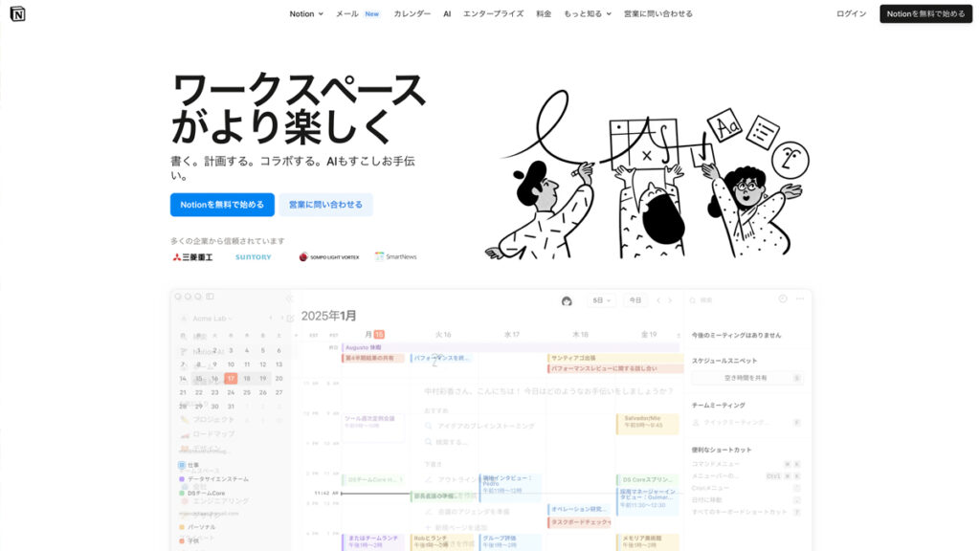
Task: Click the Suntory logo
Action: (x=253, y=256)
